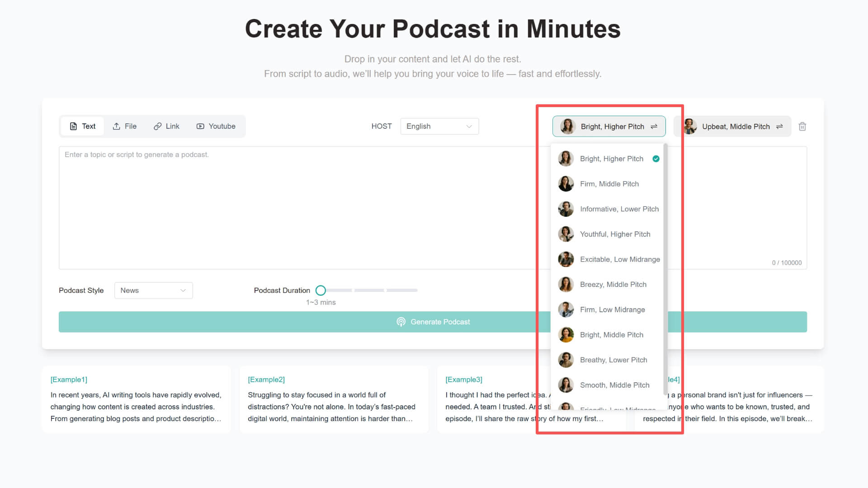Open the Example2 sample script
This screenshot has height=488, width=868.
334,400
